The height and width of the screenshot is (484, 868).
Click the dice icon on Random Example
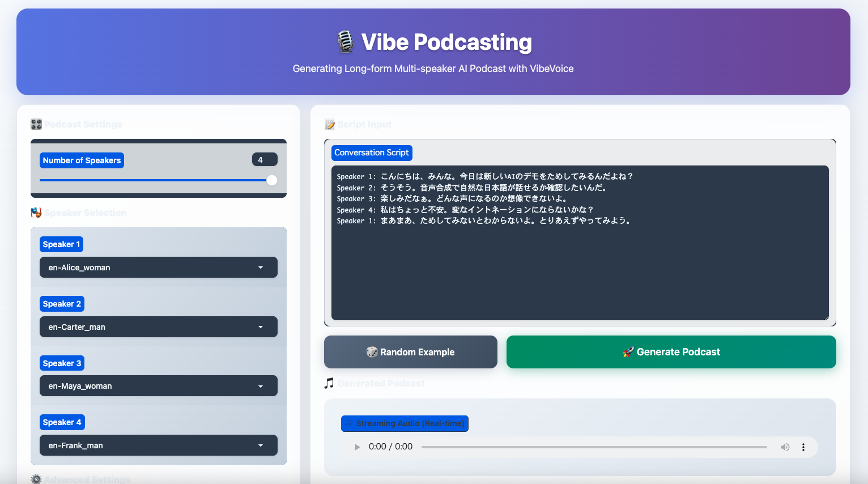coord(372,352)
